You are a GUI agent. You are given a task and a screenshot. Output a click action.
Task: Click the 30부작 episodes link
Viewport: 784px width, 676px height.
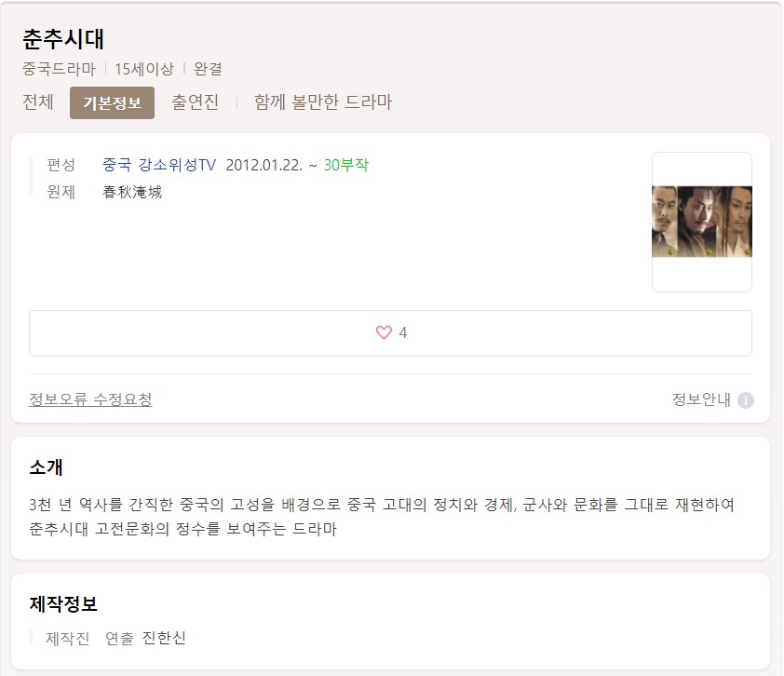pyautogui.click(x=346, y=165)
